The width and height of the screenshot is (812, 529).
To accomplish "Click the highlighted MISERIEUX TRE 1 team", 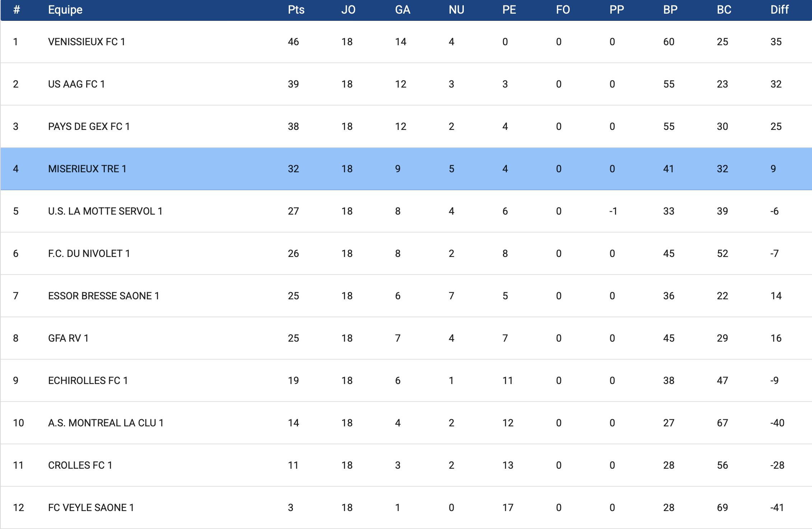I will [87, 169].
